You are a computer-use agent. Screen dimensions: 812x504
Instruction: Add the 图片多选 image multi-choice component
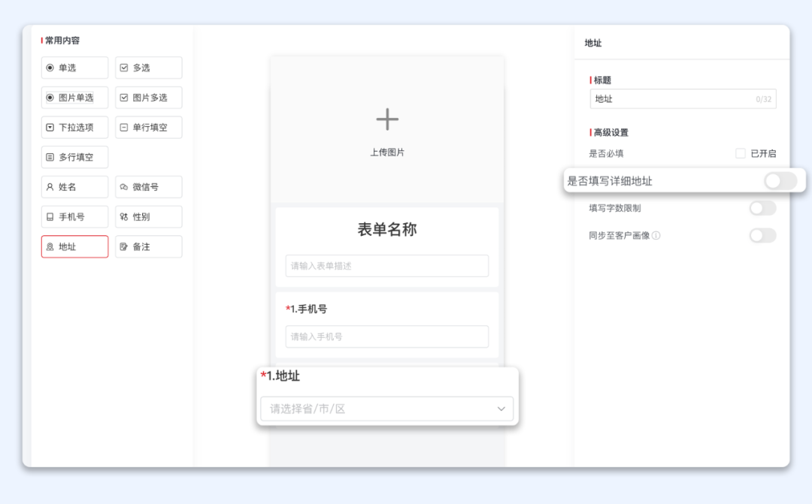148,98
